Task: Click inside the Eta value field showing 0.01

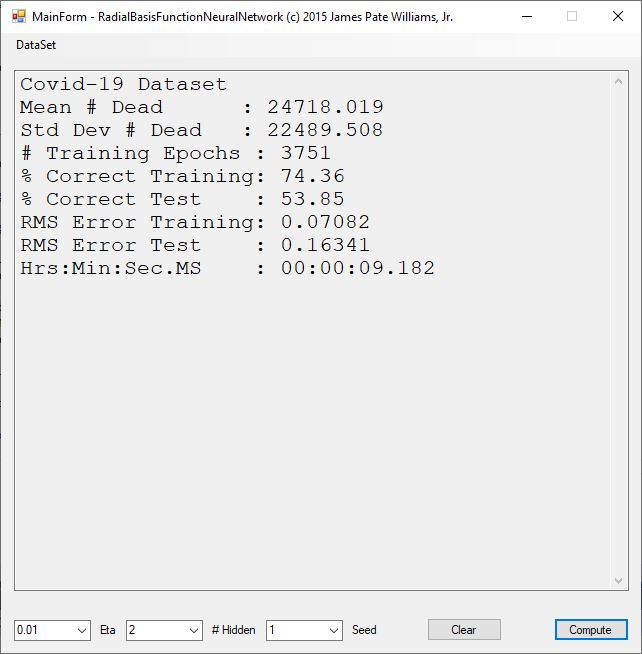Action: (x=44, y=630)
